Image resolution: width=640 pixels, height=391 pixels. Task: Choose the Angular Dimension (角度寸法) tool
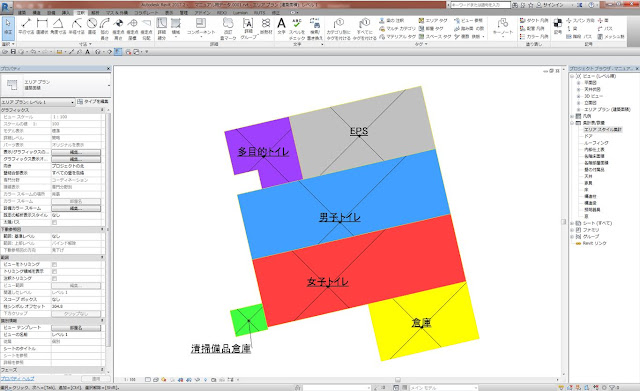(x=58, y=27)
